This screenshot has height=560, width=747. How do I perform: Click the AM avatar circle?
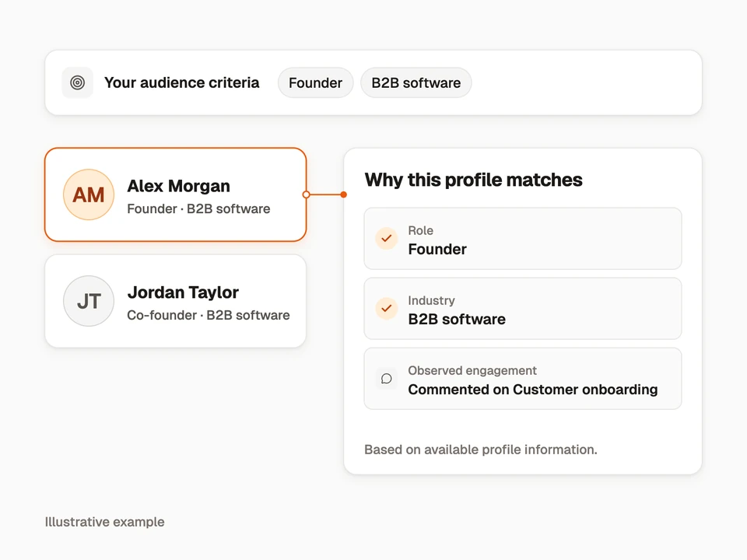coord(89,194)
